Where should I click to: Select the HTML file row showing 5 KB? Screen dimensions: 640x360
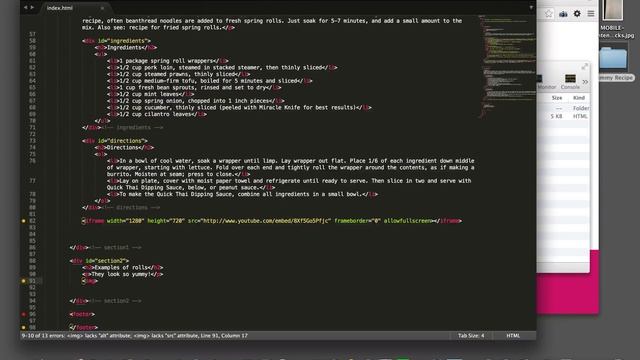tap(564, 116)
